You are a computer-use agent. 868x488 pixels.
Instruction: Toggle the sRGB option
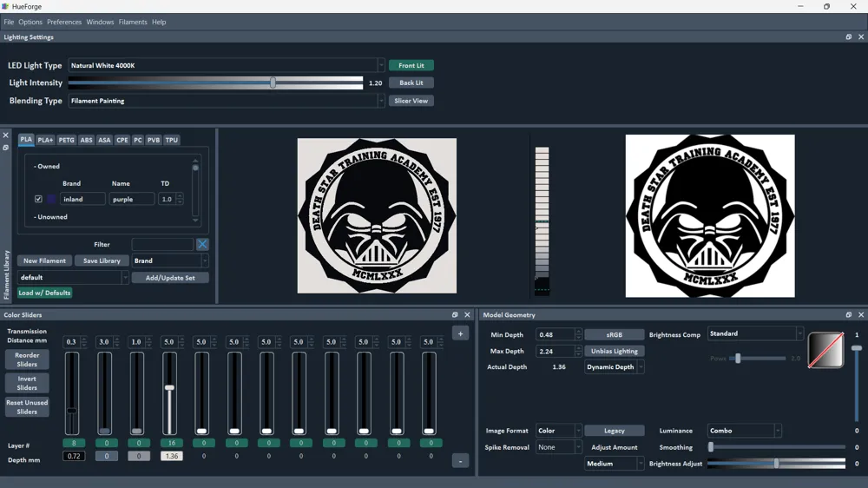click(615, 334)
